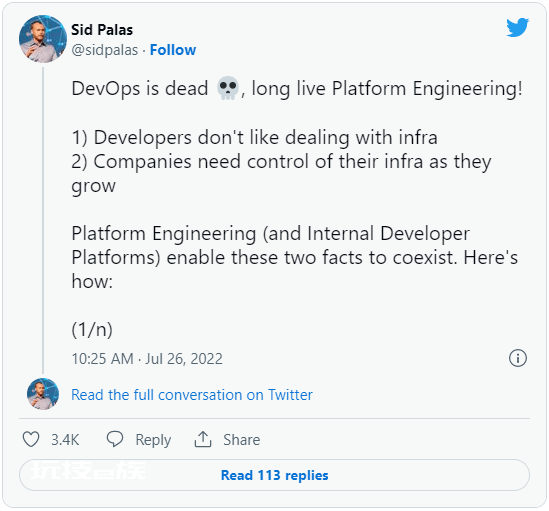Select the Reply text label
This screenshot has width=549, height=511.
point(153,440)
